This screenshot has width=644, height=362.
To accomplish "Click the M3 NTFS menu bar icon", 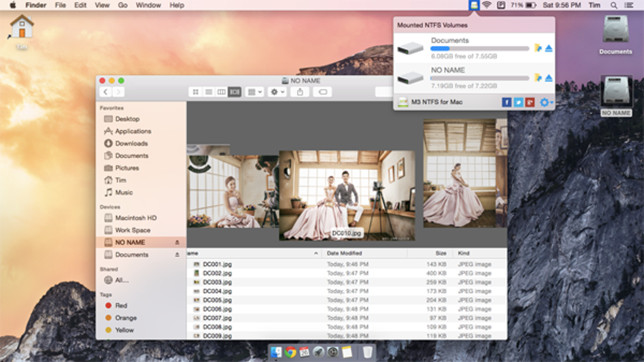I will tap(474, 5).
